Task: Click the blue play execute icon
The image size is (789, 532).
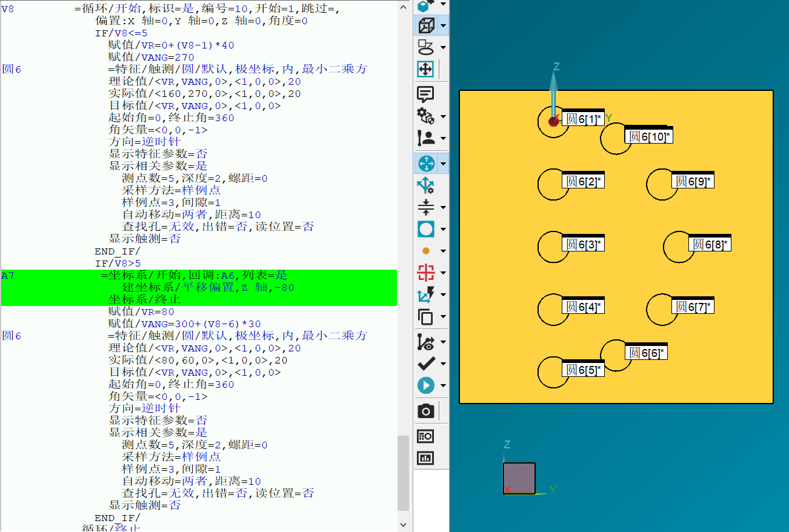Action: point(426,385)
